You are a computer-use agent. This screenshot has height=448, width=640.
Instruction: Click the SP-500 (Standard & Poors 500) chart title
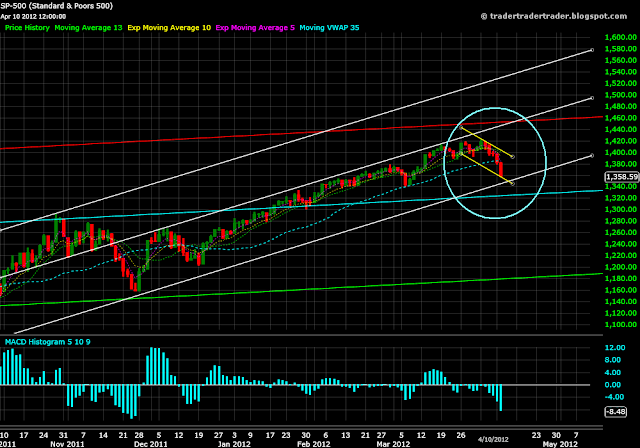56,6
